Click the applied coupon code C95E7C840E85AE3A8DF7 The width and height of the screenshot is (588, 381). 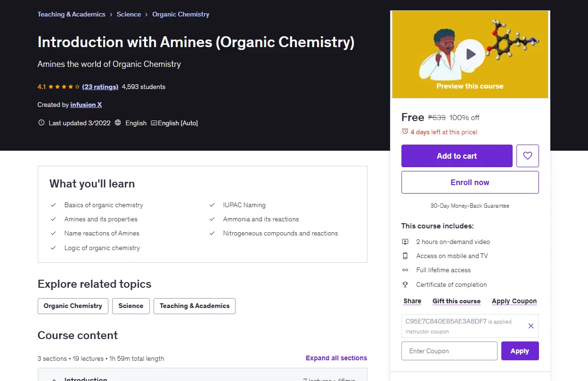pyautogui.click(x=446, y=321)
